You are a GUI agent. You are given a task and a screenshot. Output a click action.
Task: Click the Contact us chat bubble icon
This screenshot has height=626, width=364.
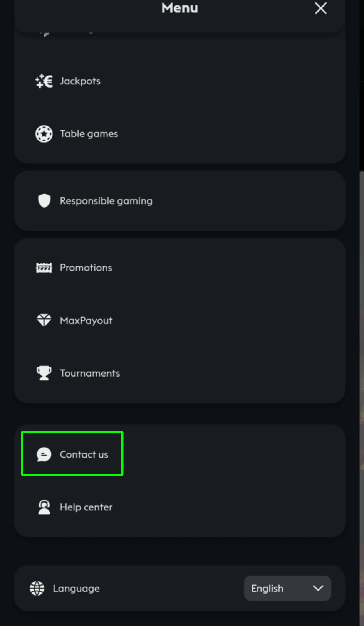click(x=44, y=454)
